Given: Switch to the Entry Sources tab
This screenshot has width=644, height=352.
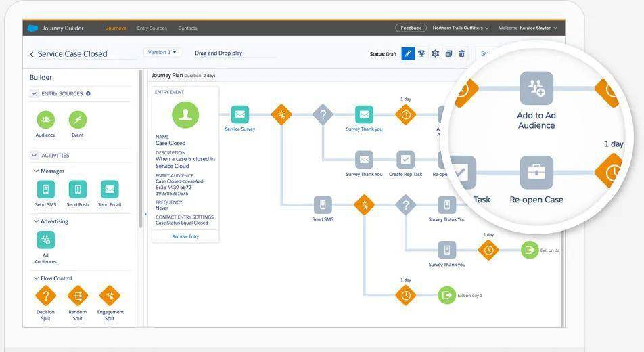Looking at the screenshot, I should tap(152, 28).
